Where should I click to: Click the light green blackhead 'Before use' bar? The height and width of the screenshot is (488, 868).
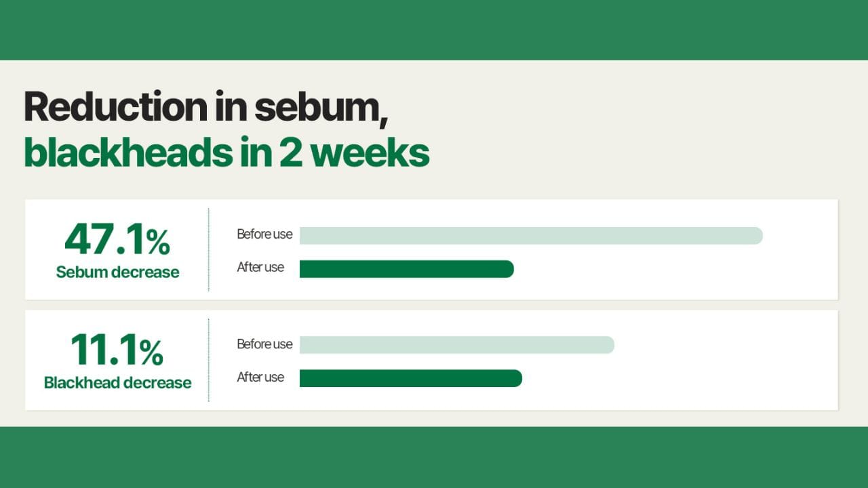tap(456, 345)
